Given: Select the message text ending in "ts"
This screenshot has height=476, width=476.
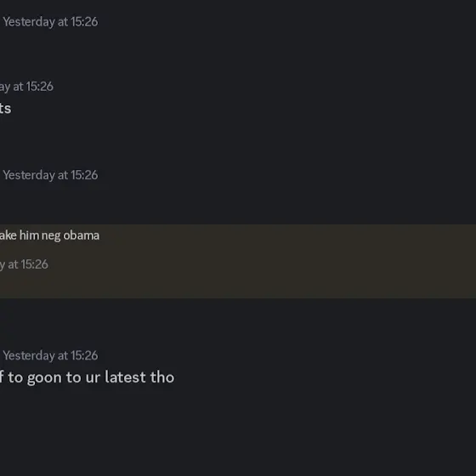Looking at the screenshot, I should coord(5,109).
